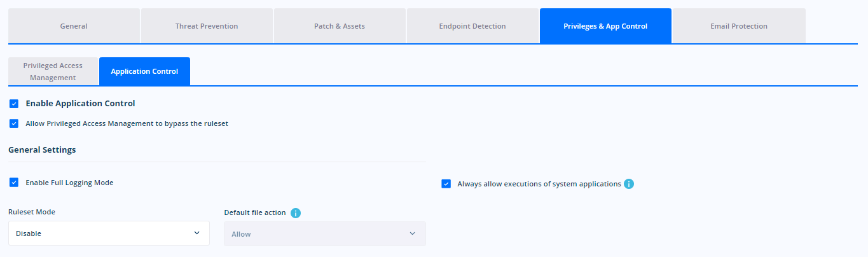Screen dimensions: 868x257
Task: Select the Privileges & App Control tab
Action: 605,26
